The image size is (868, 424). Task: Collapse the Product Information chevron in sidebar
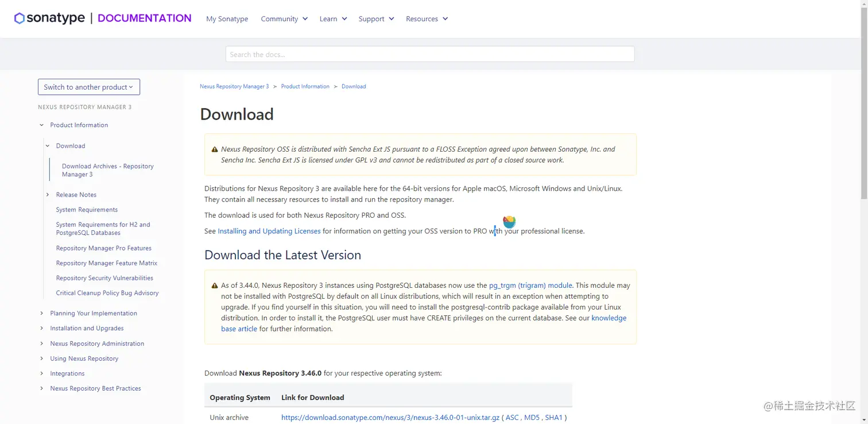coord(41,125)
